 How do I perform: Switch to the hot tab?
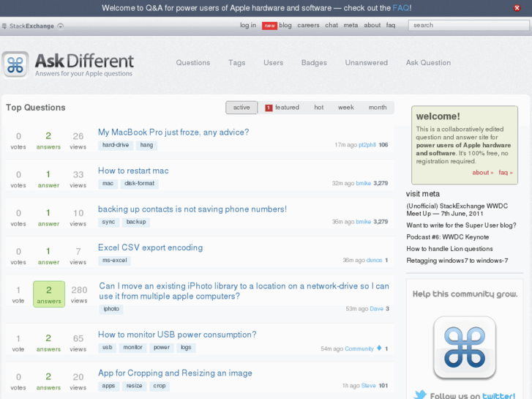[x=318, y=108]
